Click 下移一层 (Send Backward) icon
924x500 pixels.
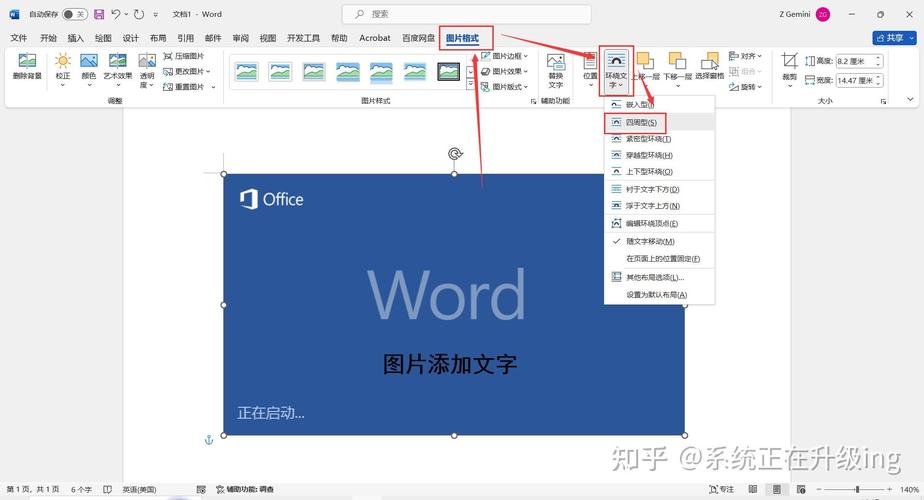(678, 69)
